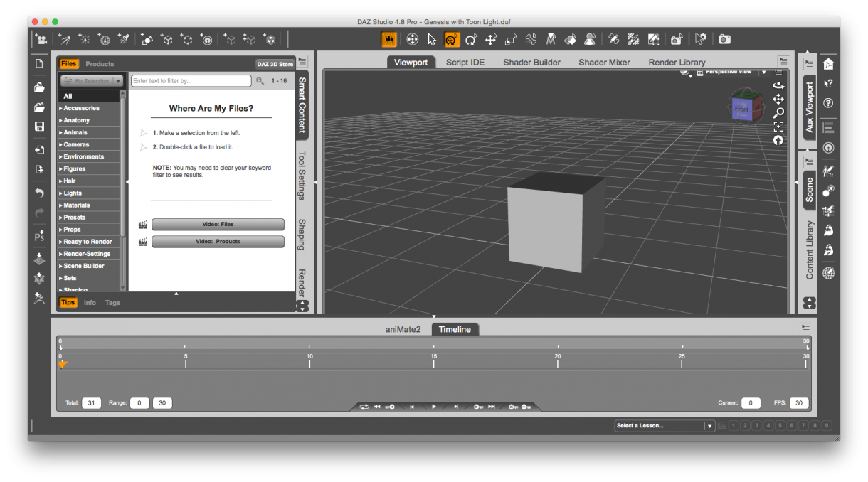Screen dimensions: 868x482
Task: Open the Perspective View dropdown
Action: point(733,72)
